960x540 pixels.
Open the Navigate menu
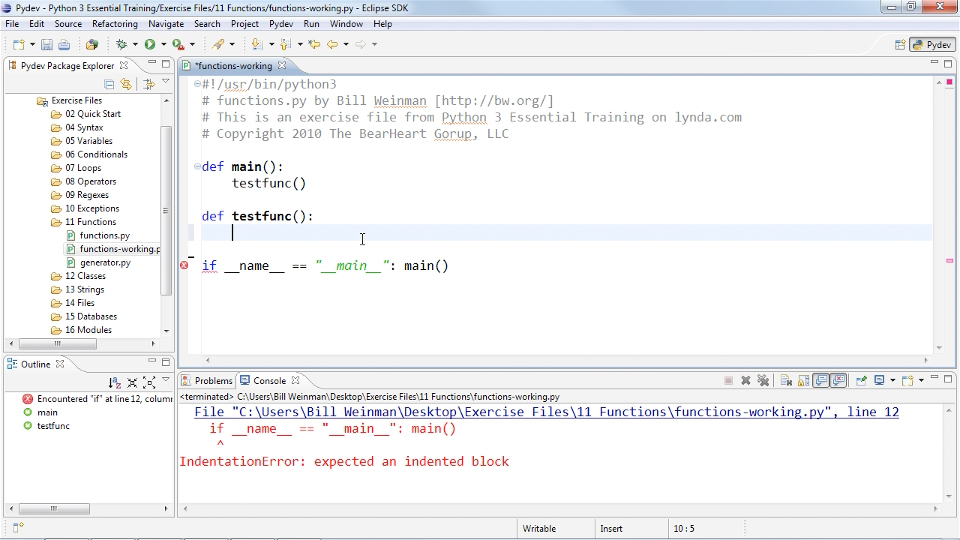pyautogui.click(x=166, y=24)
